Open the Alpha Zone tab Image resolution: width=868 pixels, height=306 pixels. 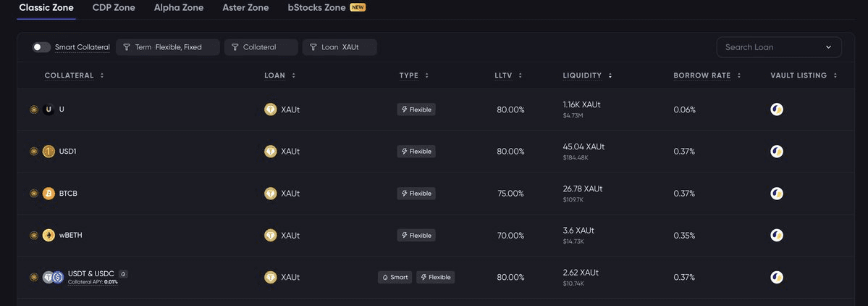pos(178,8)
